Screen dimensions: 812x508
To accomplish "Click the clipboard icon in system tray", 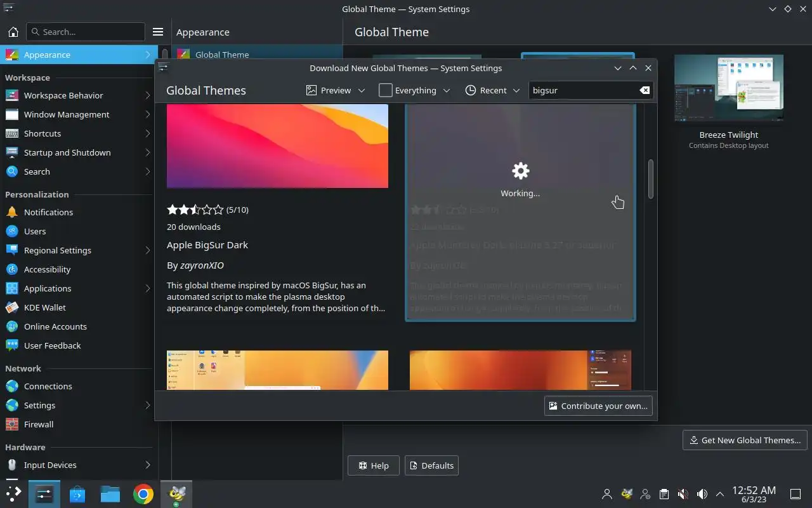I will (x=664, y=493).
